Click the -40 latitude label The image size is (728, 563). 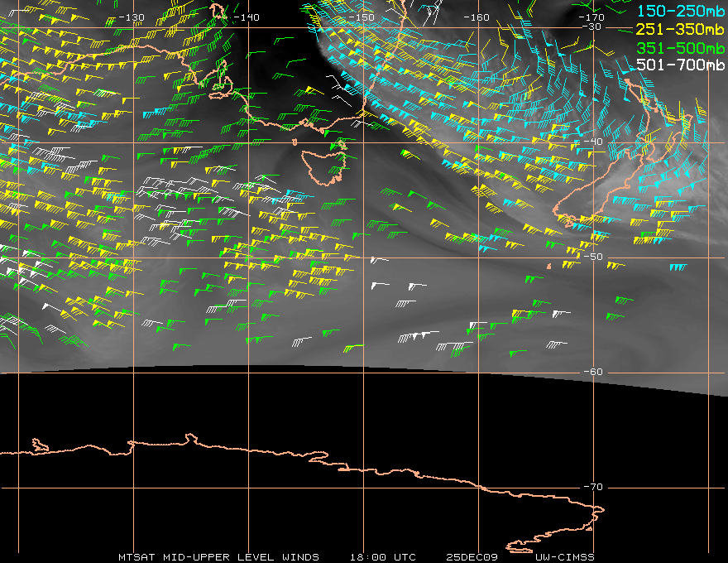pyautogui.click(x=593, y=142)
